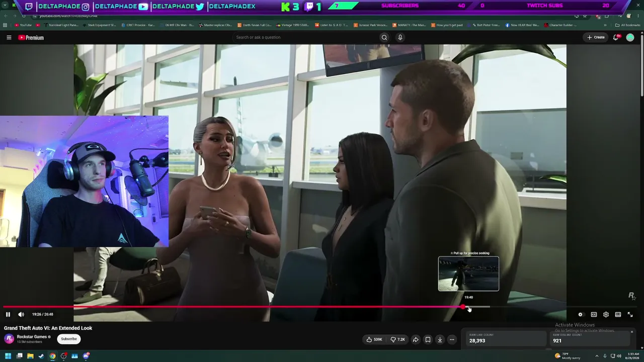Save video to playlist
The width and height of the screenshot is (644, 362).
(x=428, y=339)
